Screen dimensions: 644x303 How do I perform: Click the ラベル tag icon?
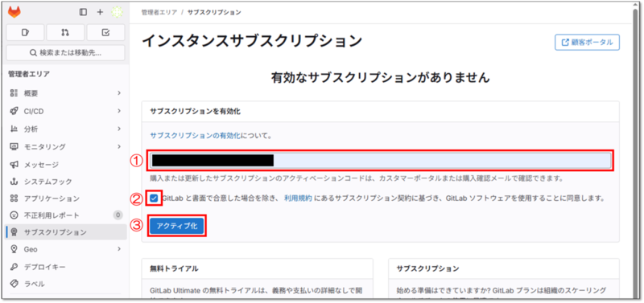(x=14, y=284)
